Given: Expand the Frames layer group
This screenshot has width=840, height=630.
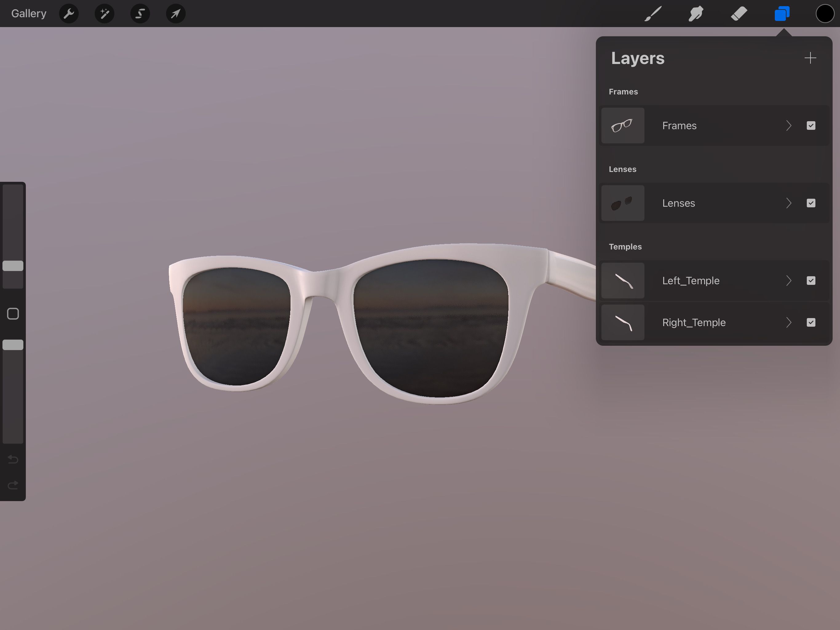Looking at the screenshot, I should click(788, 125).
